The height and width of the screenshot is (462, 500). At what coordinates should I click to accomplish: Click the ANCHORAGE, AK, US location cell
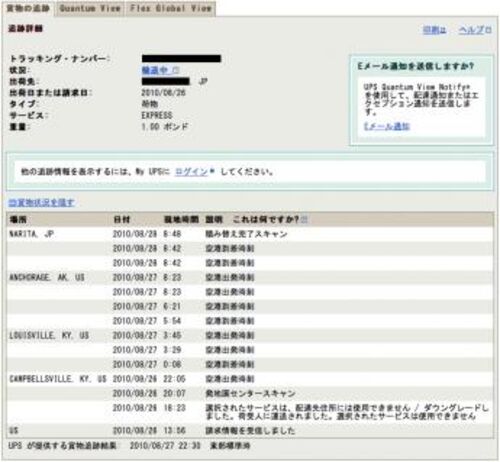pos(47,277)
